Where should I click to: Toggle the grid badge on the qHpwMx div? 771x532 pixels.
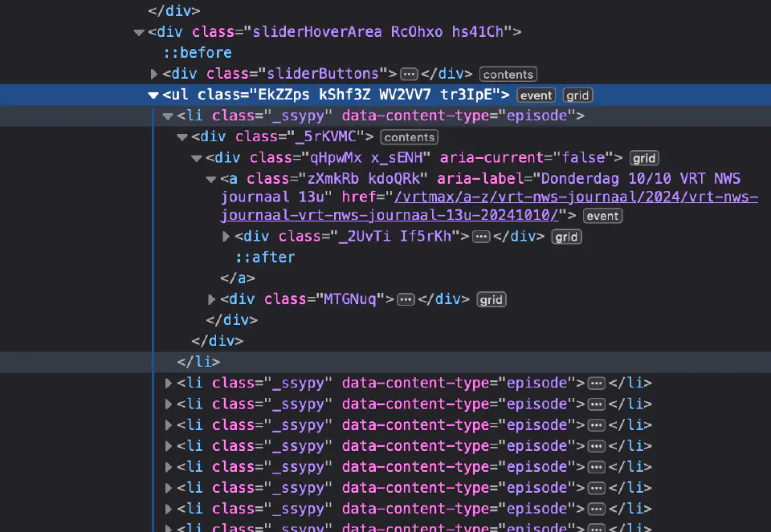(x=644, y=158)
